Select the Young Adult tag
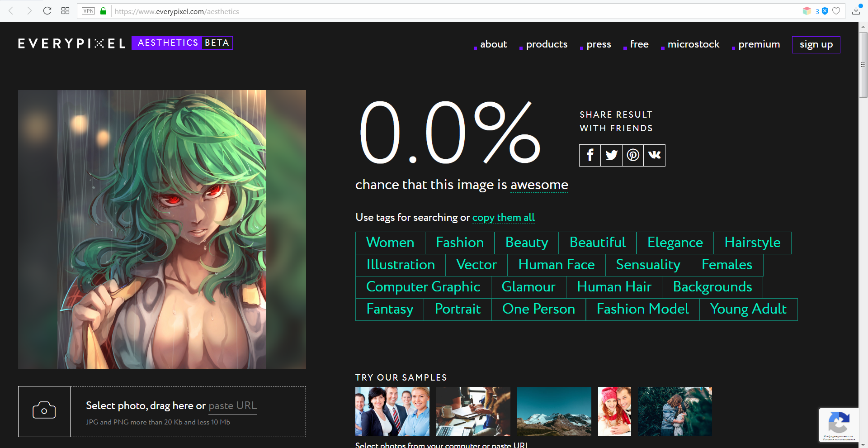 [x=748, y=310]
